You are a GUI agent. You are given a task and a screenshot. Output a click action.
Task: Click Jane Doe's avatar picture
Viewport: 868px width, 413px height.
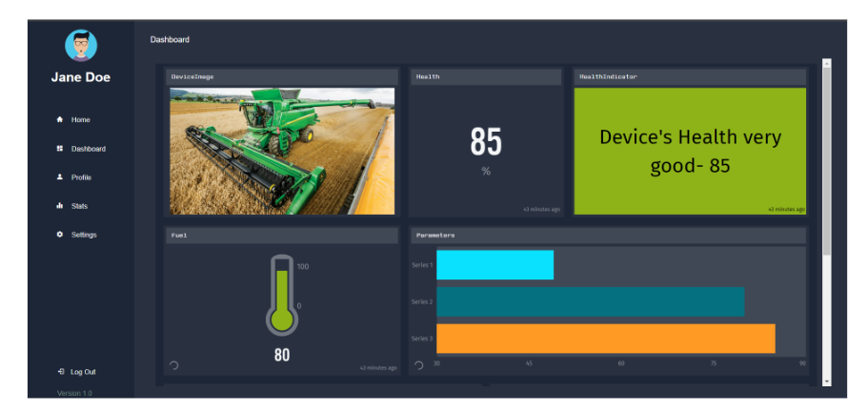[x=81, y=45]
